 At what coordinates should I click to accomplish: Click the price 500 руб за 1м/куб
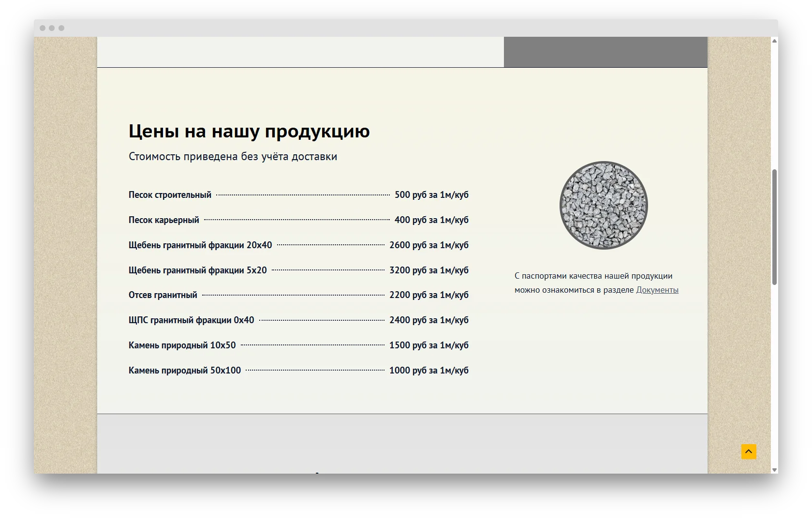click(432, 194)
